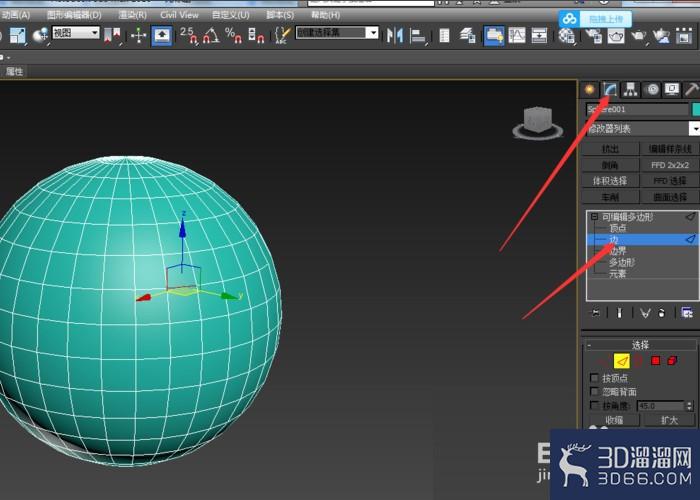
Task: Open the 动画(A) menu
Action: coord(14,15)
